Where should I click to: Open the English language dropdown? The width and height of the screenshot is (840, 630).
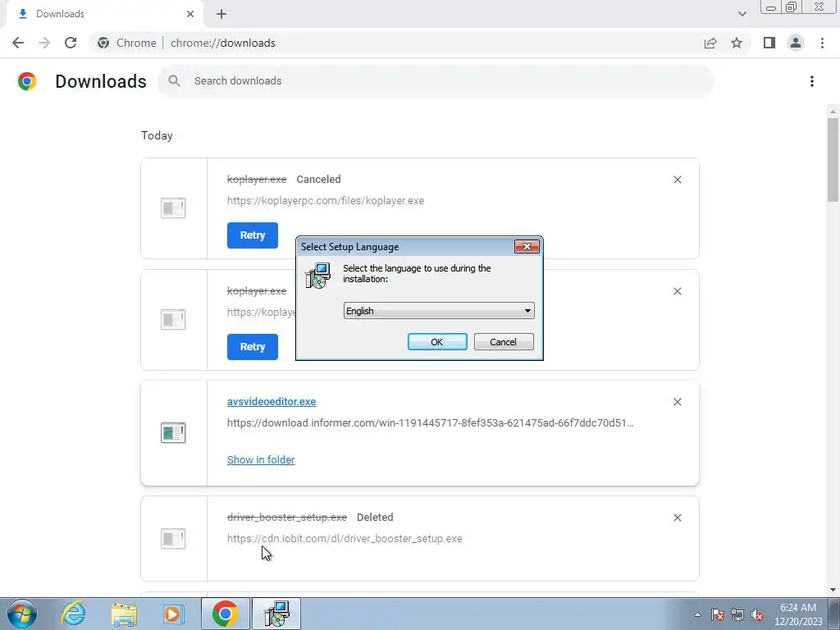(x=439, y=311)
